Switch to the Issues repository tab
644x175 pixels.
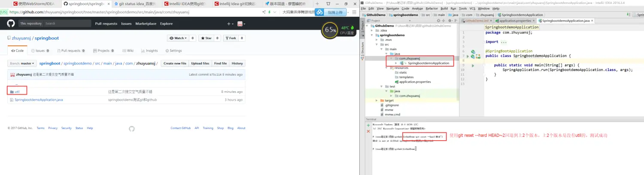pyautogui.click(x=40, y=51)
